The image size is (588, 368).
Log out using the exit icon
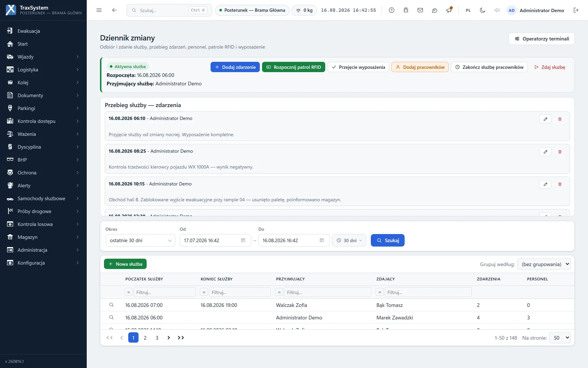(576, 10)
